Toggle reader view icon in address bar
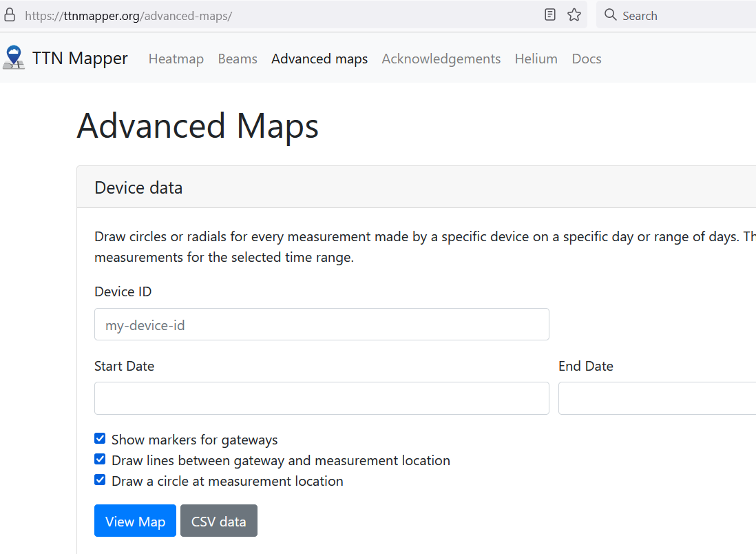 tap(550, 15)
